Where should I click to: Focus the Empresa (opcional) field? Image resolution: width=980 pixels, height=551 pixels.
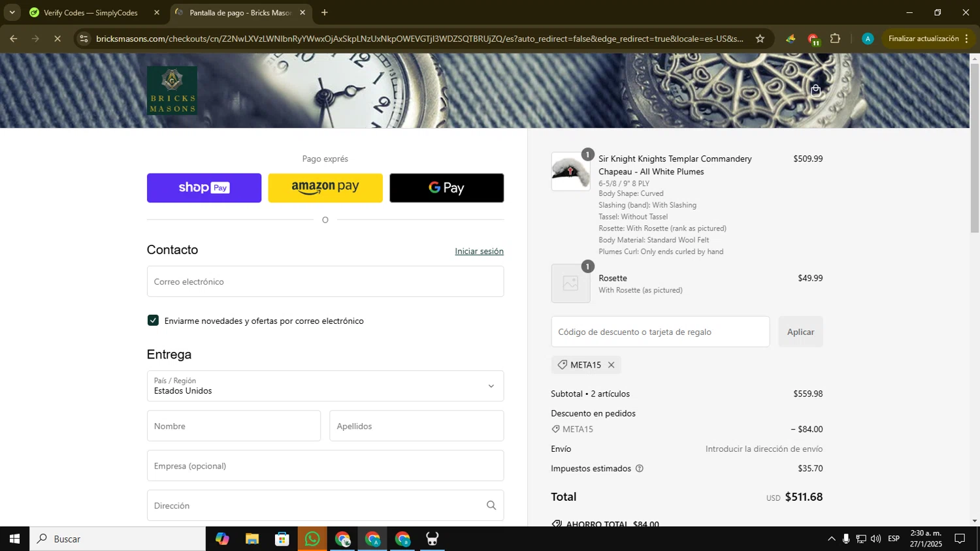pos(325,465)
